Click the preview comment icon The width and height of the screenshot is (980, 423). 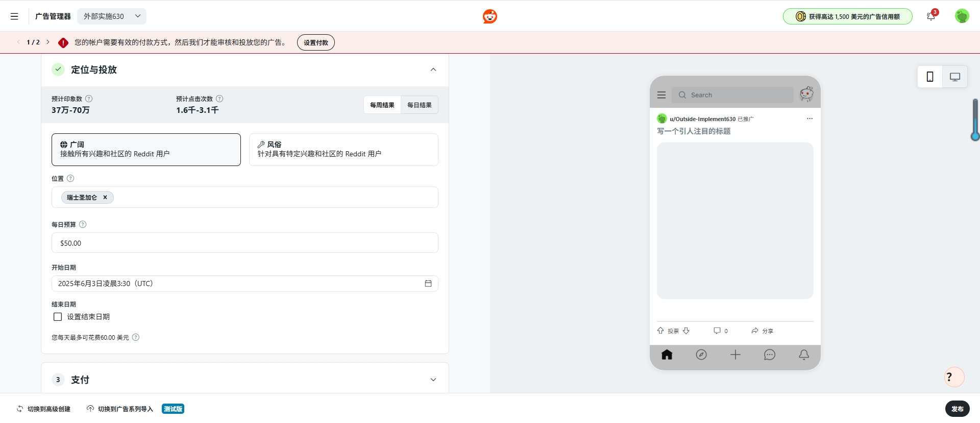click(x=717, y=331)
